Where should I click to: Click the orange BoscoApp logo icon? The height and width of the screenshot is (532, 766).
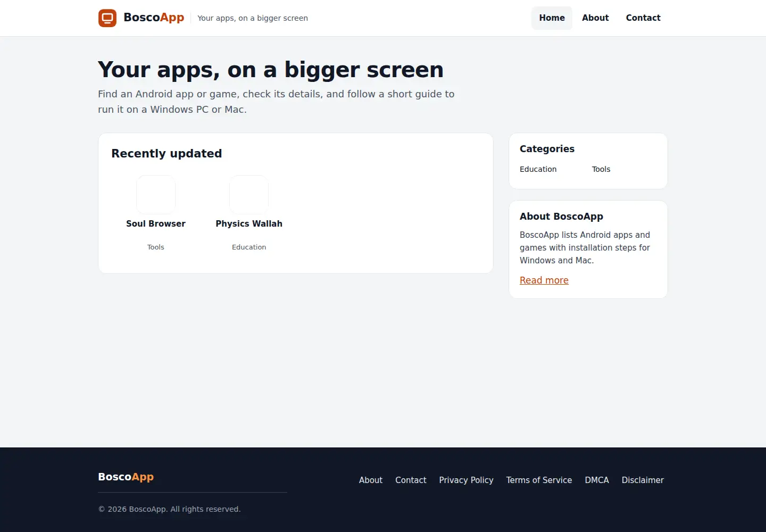[x=107, y=18]
